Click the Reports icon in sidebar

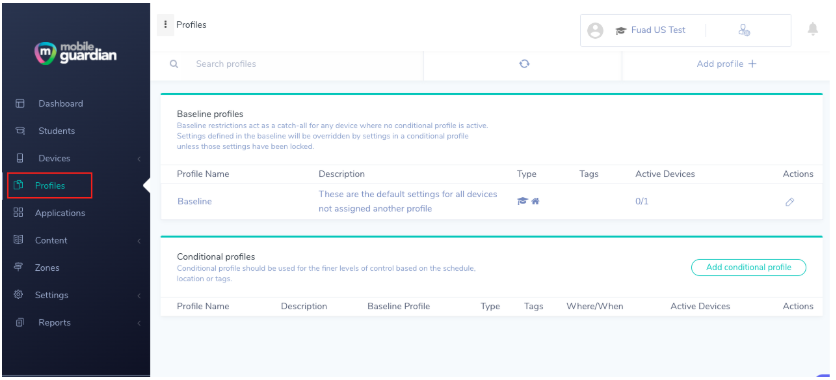click(20, 322)
